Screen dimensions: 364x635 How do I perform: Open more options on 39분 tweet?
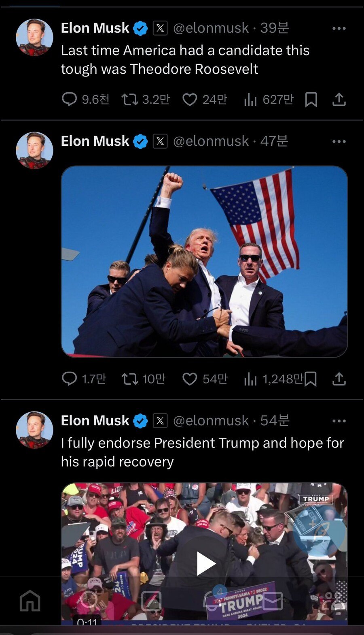339,28
